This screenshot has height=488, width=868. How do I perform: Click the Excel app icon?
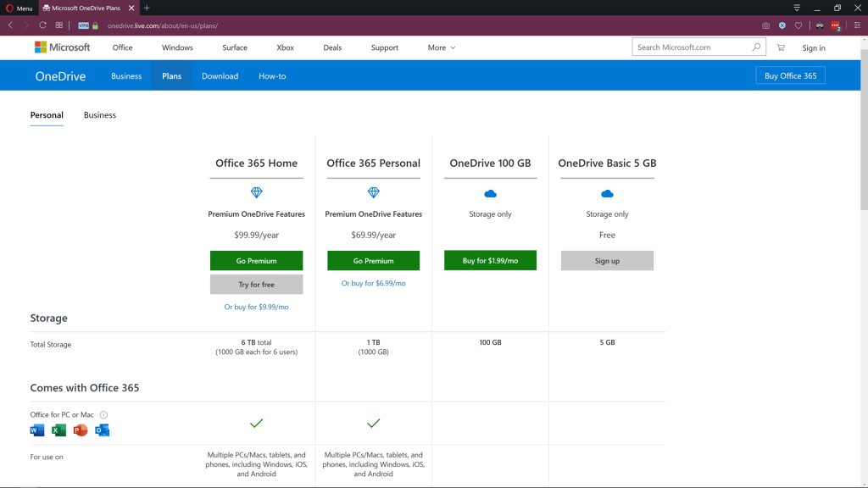click(58, 430)
